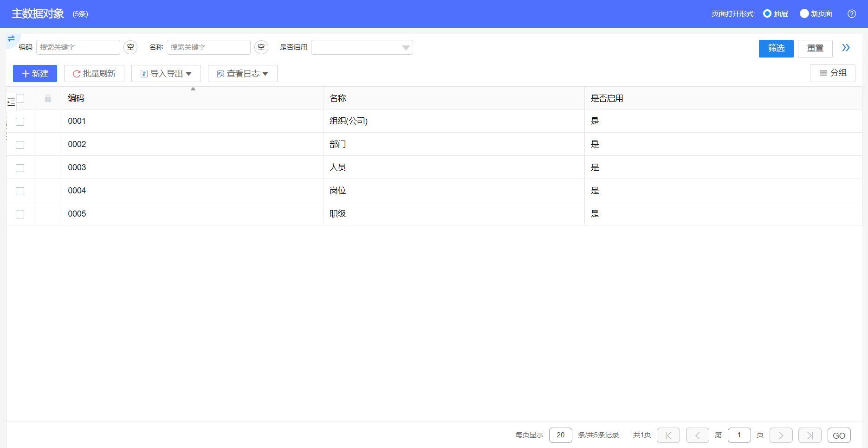The width and height of the screenshot is (868, 448).
Task: Go to the first page
Action: pyautogui.click(x=668, y=435)
